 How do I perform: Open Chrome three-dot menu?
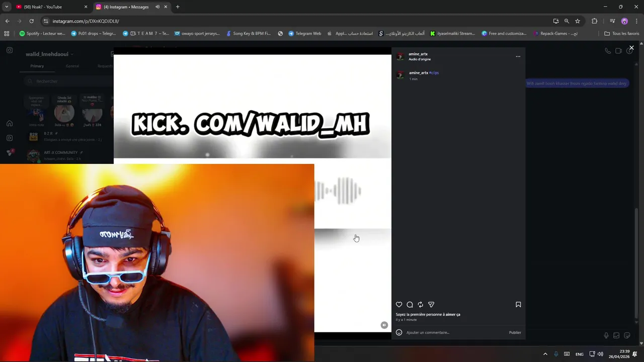[x=636, y=21]
